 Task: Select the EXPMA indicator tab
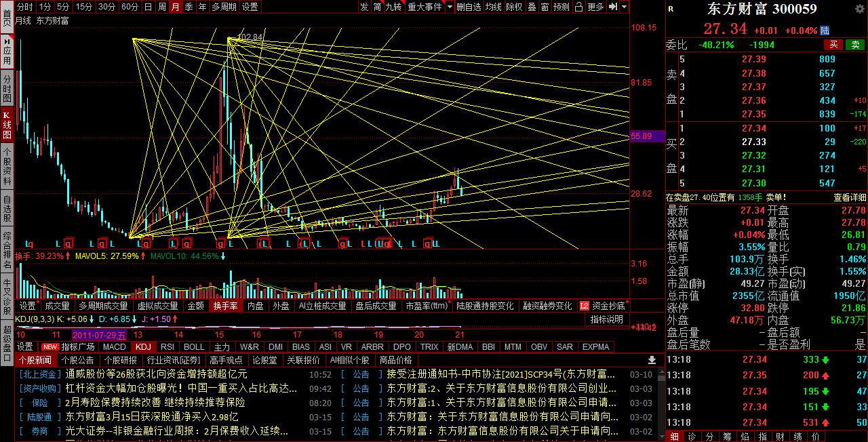point(595,346)
